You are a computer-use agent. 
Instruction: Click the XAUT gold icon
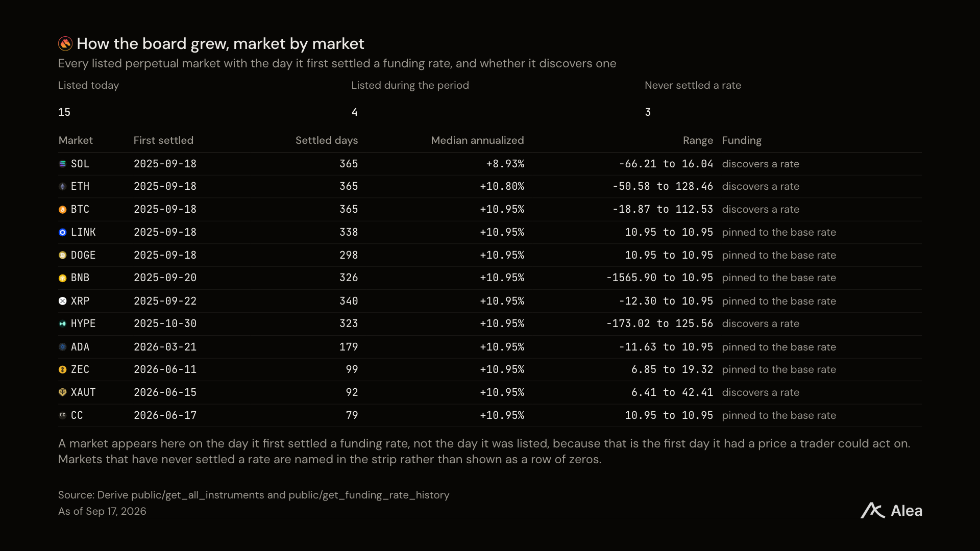pyautogui.click(x=62, y=392)
